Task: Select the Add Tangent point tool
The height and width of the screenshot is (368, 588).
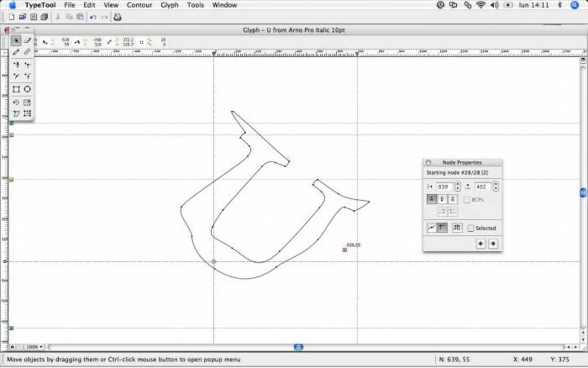Action: [27, 65]
